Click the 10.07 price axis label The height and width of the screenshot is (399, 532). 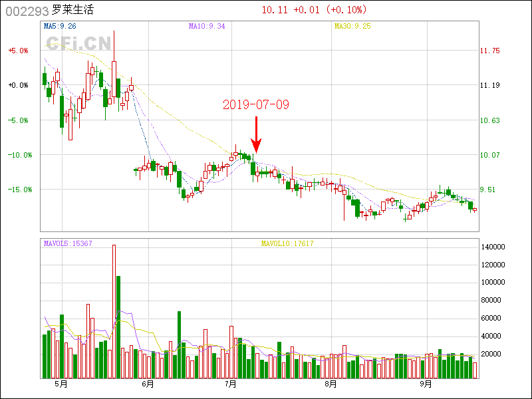coord(490,155)
